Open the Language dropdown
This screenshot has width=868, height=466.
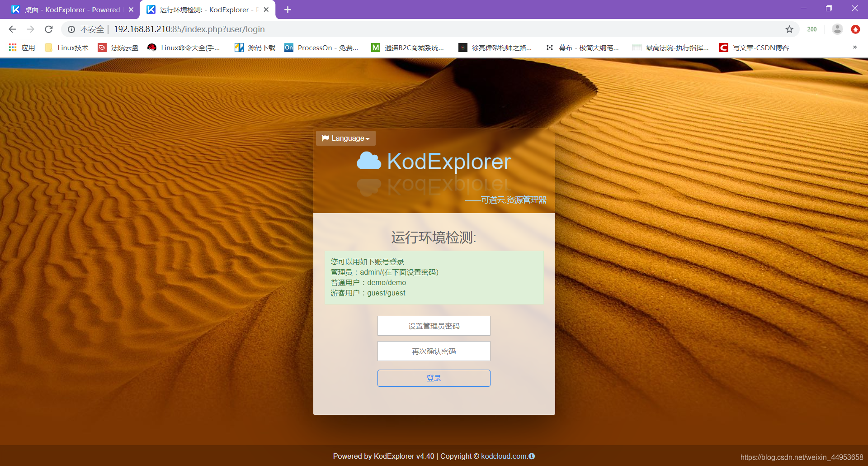(345, 138)
